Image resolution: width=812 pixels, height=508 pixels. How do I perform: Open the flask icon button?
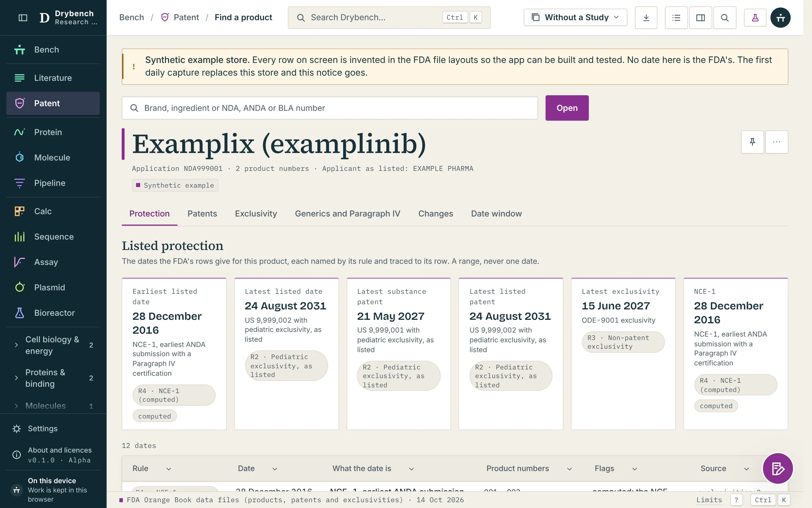tap(755, 18)
